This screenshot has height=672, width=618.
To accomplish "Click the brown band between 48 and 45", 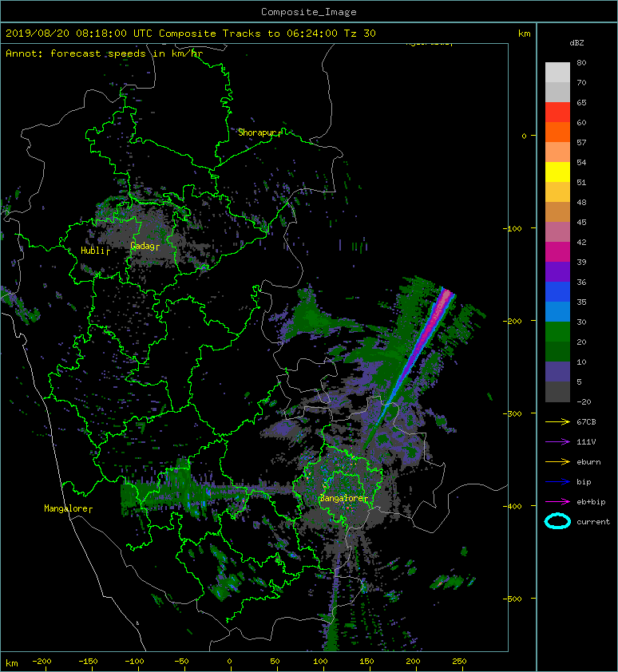I will point(557,211).
